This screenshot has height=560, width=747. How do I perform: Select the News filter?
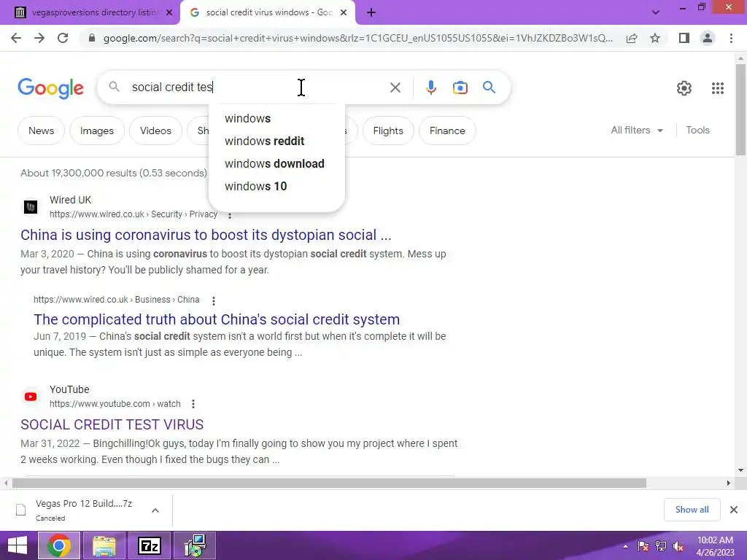pos(41,131)
